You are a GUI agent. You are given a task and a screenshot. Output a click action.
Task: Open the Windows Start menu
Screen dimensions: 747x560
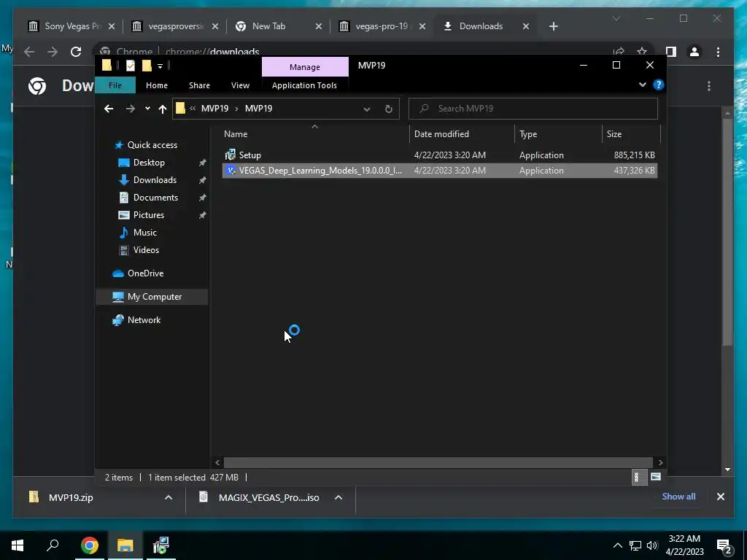point(18,545)
